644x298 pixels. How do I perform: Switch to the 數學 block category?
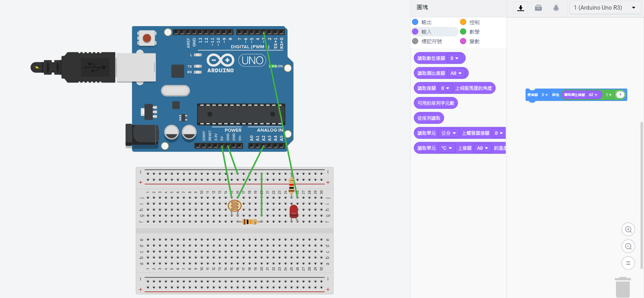[x=474, y=32]
